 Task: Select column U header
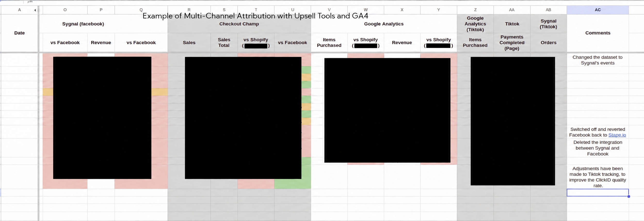[292, 10]
